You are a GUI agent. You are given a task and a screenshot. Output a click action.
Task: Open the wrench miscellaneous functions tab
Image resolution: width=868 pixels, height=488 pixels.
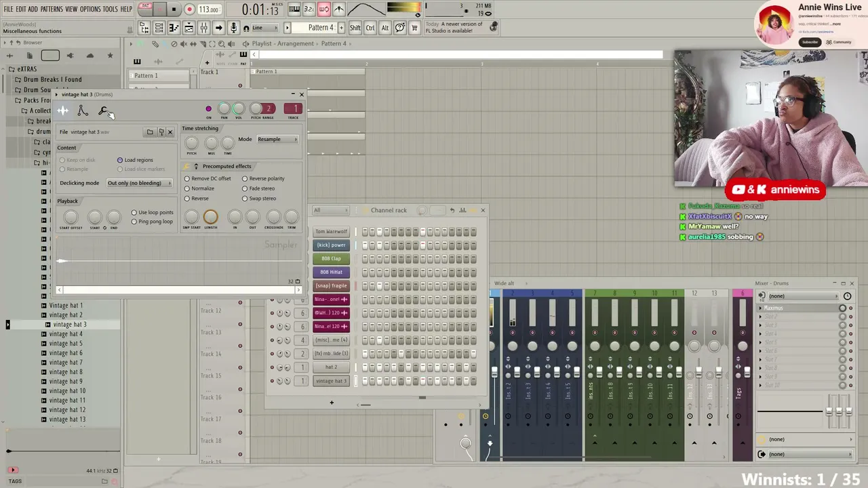[103, 111]
